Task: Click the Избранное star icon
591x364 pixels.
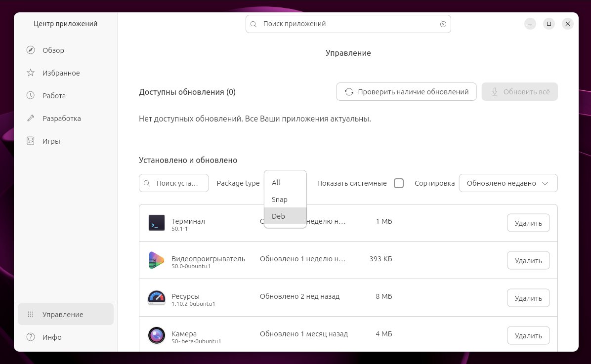Action: [x=31, y=73]
